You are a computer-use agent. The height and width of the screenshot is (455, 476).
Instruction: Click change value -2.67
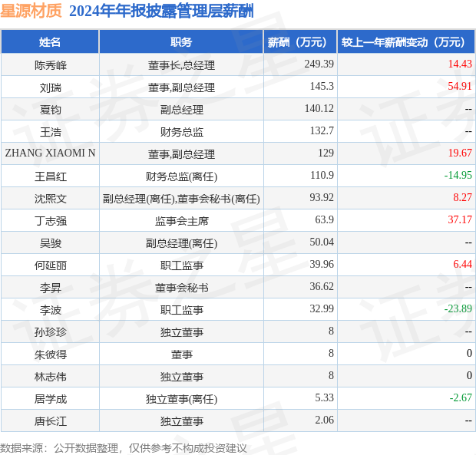pyautogui.click(x=461, y=397)
